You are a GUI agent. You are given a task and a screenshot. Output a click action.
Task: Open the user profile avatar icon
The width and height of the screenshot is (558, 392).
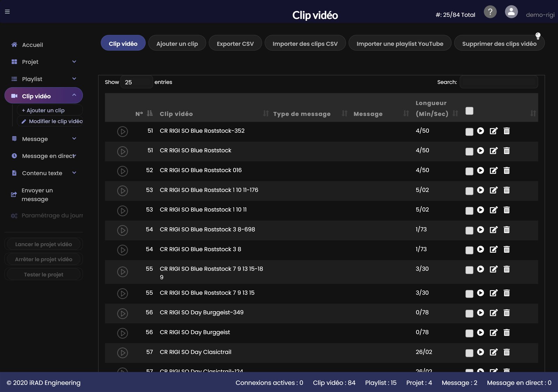pos(511,12)
